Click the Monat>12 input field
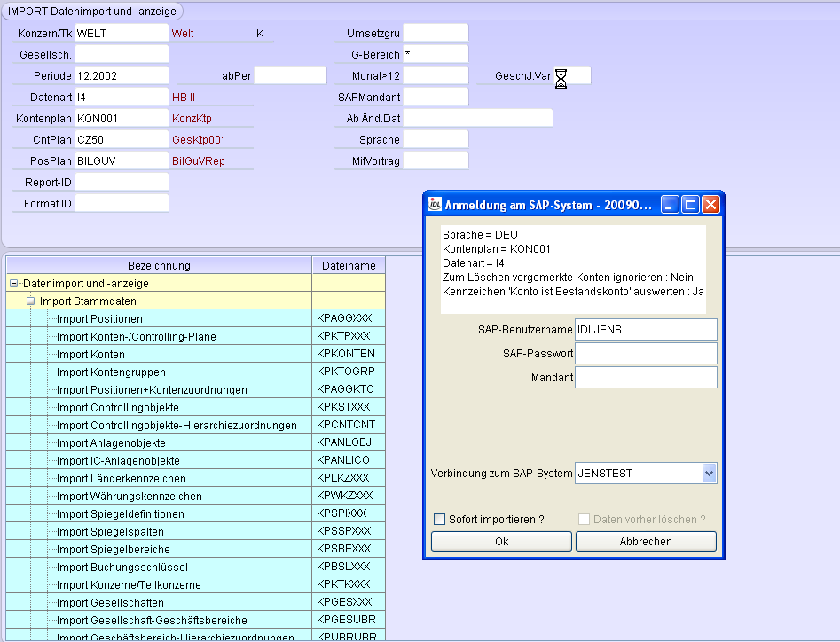This screenshot has width=840, height=642. point(436,75)
